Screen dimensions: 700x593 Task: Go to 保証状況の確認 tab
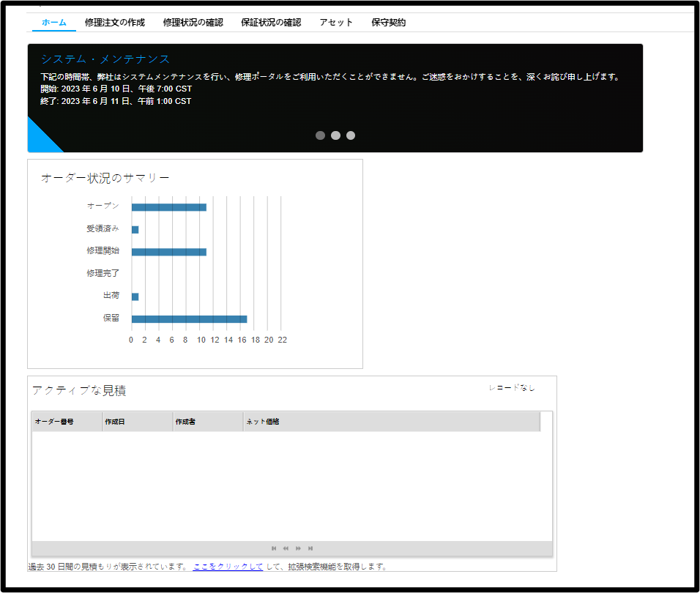pos(271,22)
